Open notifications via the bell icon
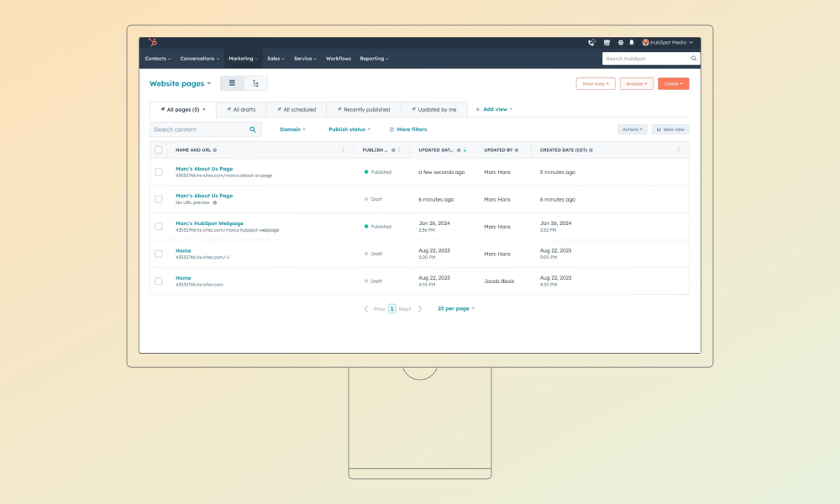This screenshot has height=504, width=840. click(633, 42)
